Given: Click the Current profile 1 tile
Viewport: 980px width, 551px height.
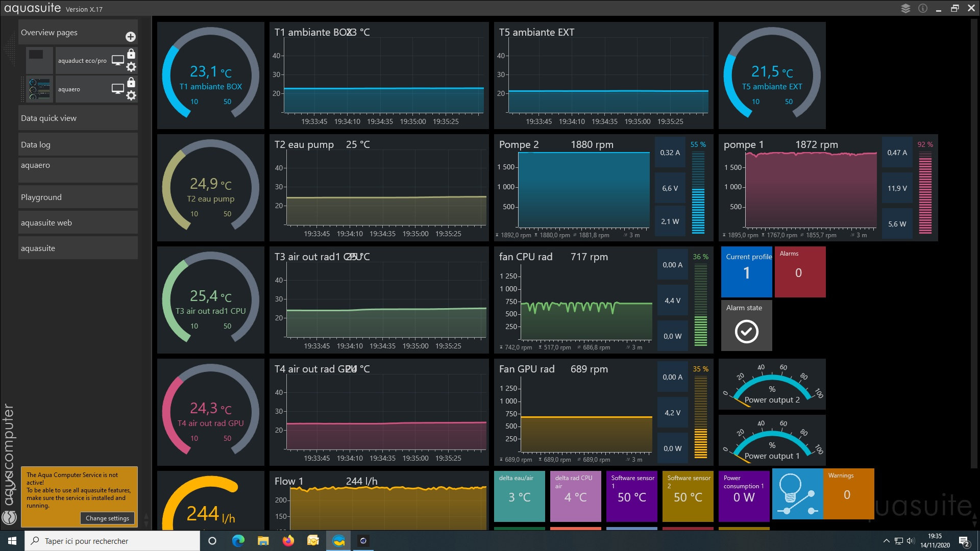Looking at the screenshot, I should click(746, 272).
